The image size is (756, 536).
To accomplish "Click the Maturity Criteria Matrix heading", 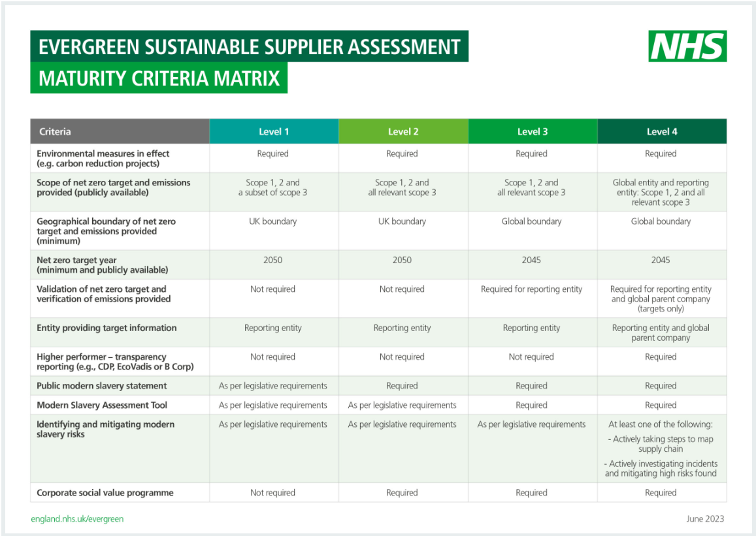I will click(159, 78).
